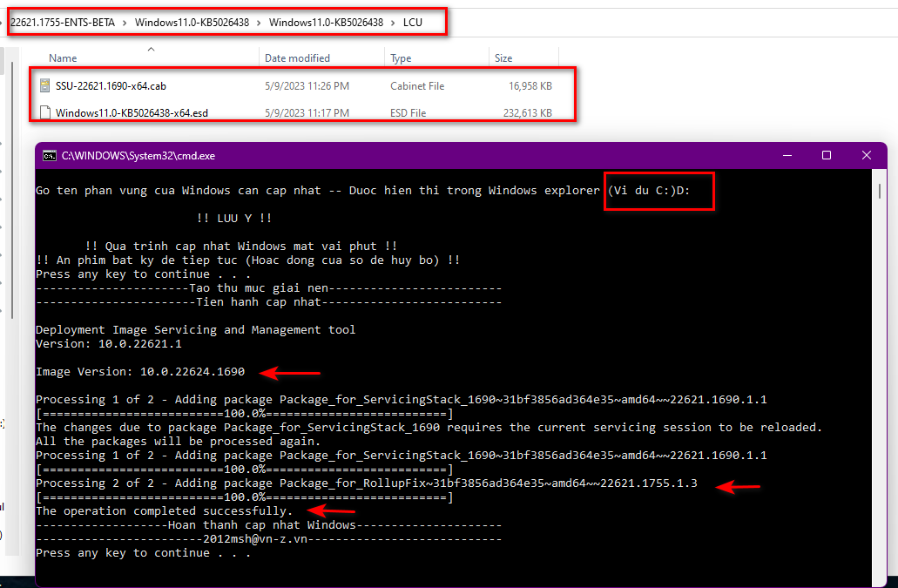The width and height of the screenshot is (898, 588).
Task: Click the 'Deployment Image Servicing and Management tool' line
Action: pyautogui.click(x=196, y=330)
